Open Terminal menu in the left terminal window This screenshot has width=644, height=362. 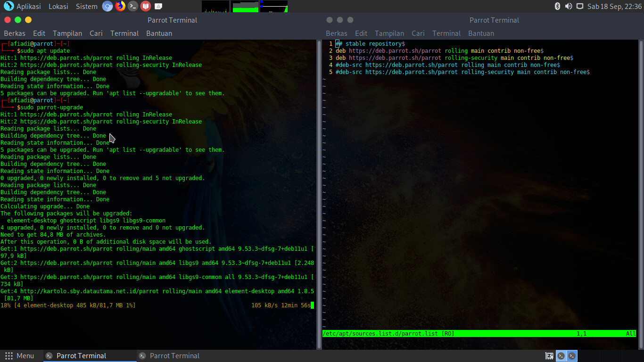[x=124, y=33]
